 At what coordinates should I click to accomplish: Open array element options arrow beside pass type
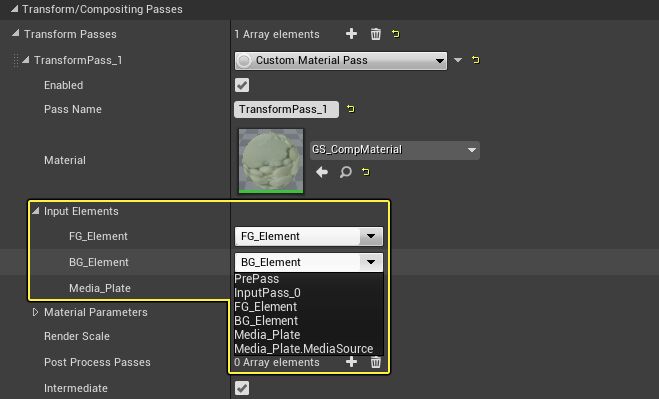[x=458, y=60]
